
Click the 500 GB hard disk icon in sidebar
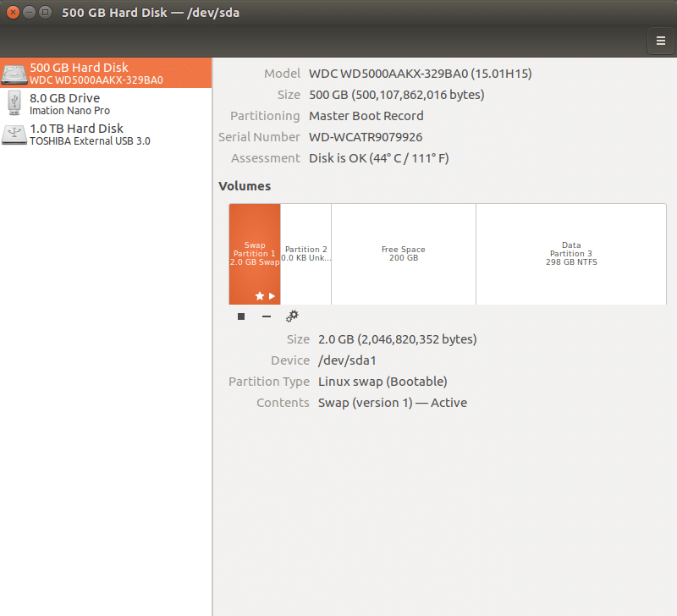tap(14, 73)
